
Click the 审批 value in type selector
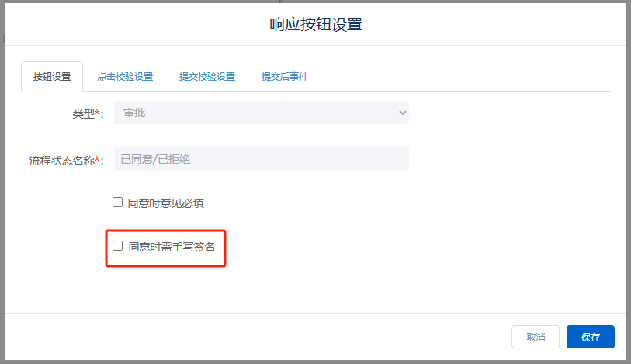coord(133,113)
